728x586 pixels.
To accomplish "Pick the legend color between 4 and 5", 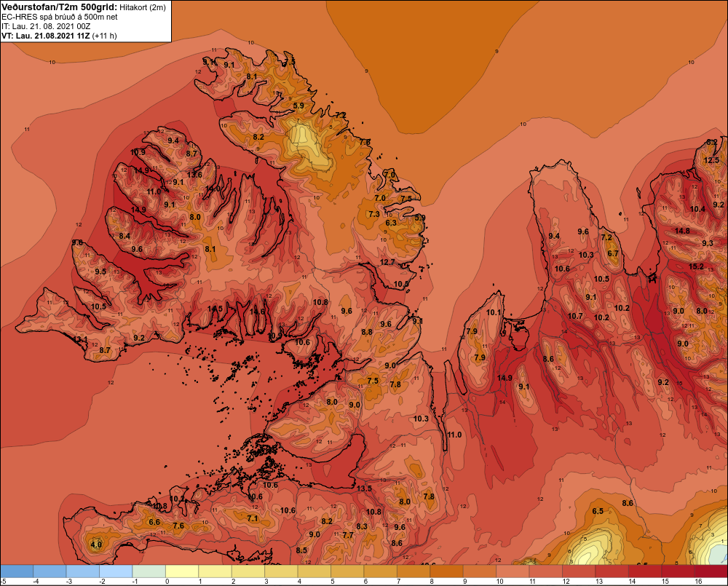I will (x=314, y=571).
